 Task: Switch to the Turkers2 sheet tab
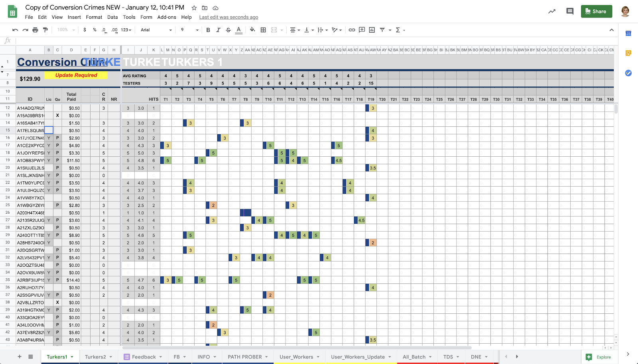[98, 357]
